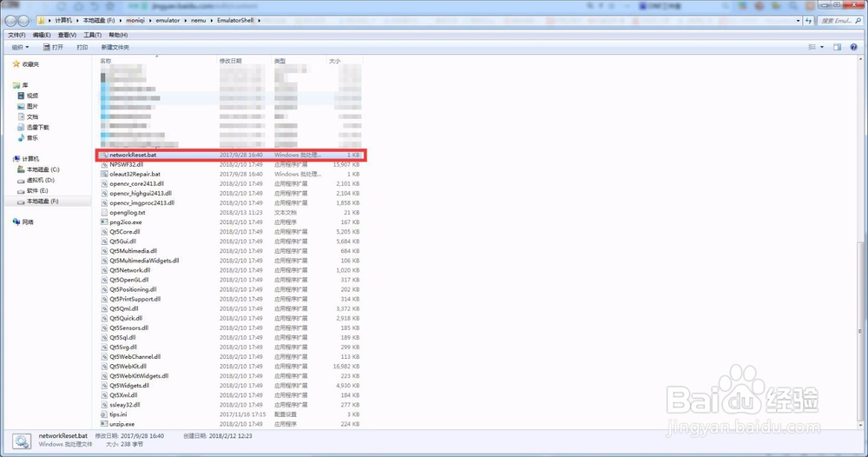
Task: Open the 组织 dropdown menu
Action: coord(21,47)
